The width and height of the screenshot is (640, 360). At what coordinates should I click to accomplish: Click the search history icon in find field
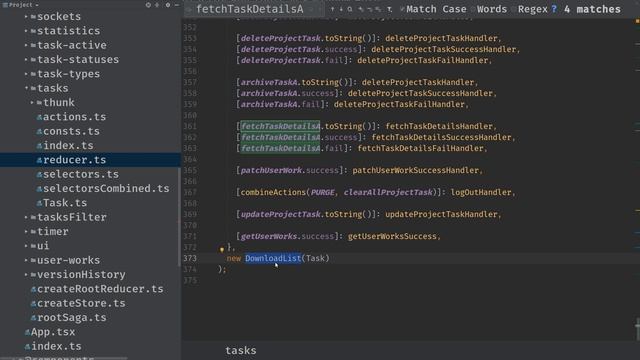(189, 9)
